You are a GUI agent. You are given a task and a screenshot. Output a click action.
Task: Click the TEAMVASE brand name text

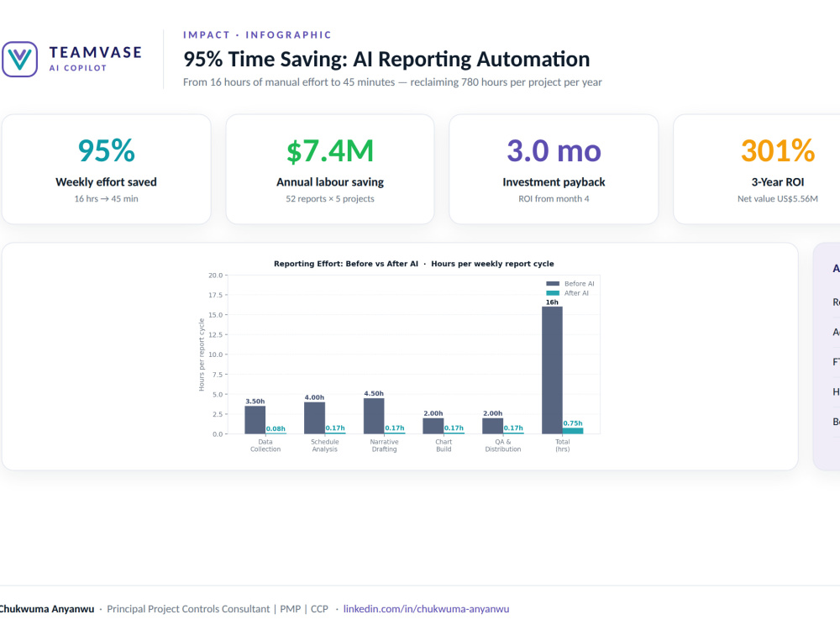click(x=96, y=52)
